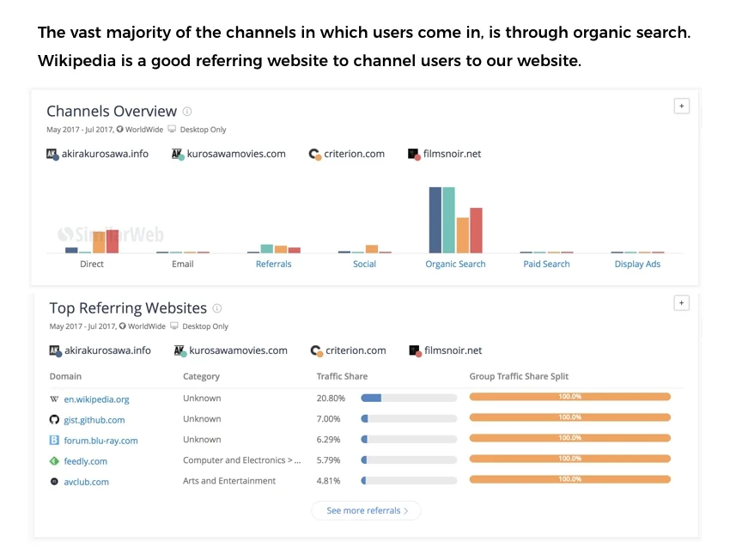Click the GitHub octocat favicon in table
The height and width of the screenshot is (560, 736).
tap(54, 419)
